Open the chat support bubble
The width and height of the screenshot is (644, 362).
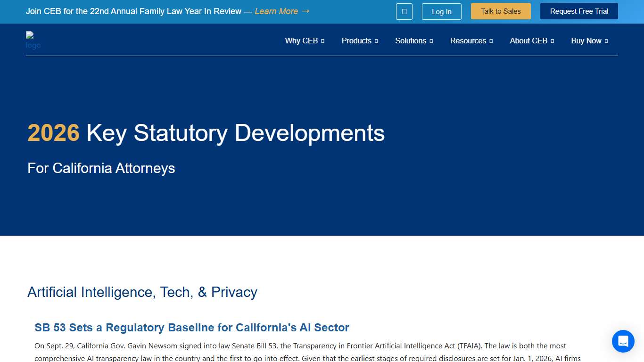(x=623, y=341)
